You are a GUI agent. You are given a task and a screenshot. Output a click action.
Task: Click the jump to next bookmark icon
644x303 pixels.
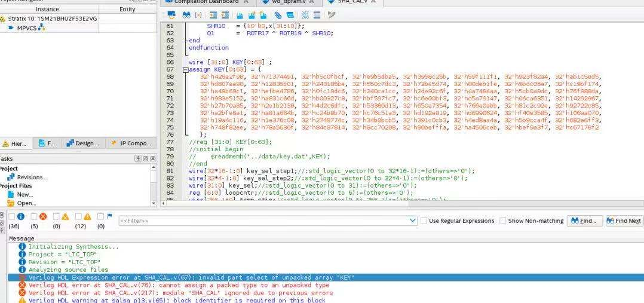pos(252,15)
